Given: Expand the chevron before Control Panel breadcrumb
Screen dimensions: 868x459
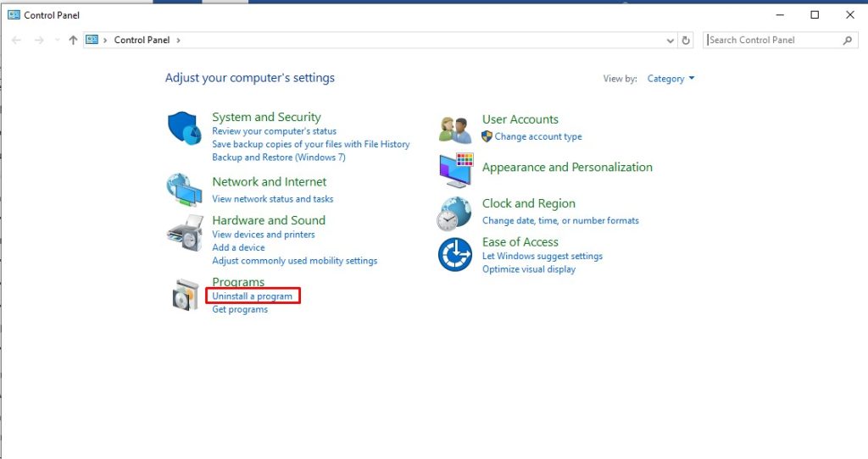Looking at the screenshot, I should coord(105,41).
